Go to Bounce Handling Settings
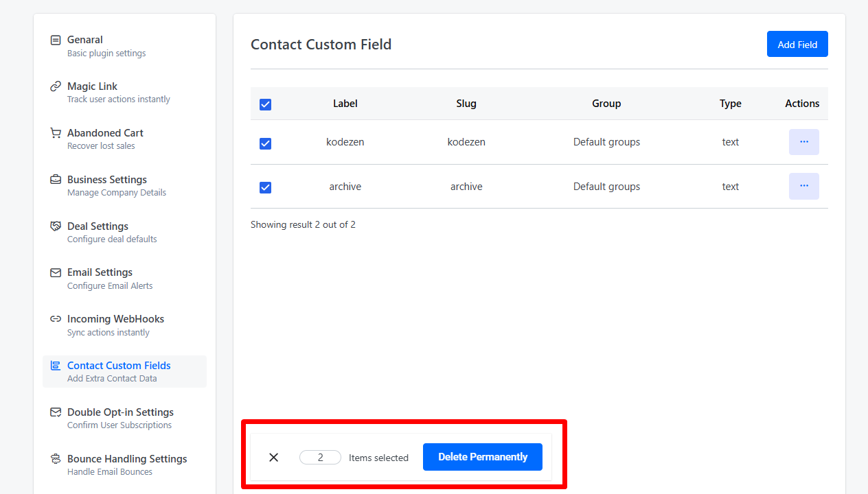Screen dimensions: 868x494 [x=124, y=465]
